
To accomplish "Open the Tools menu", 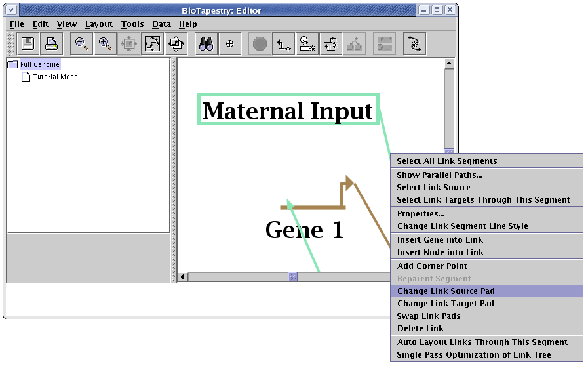I will tap(132, 24).
